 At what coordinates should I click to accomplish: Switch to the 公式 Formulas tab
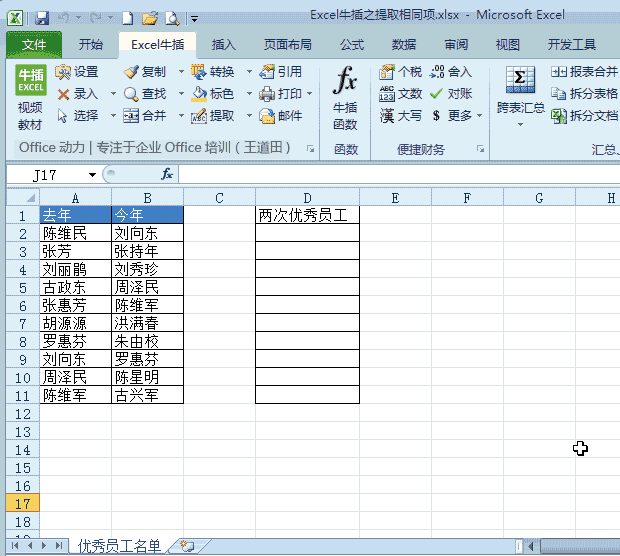point(352,45)
